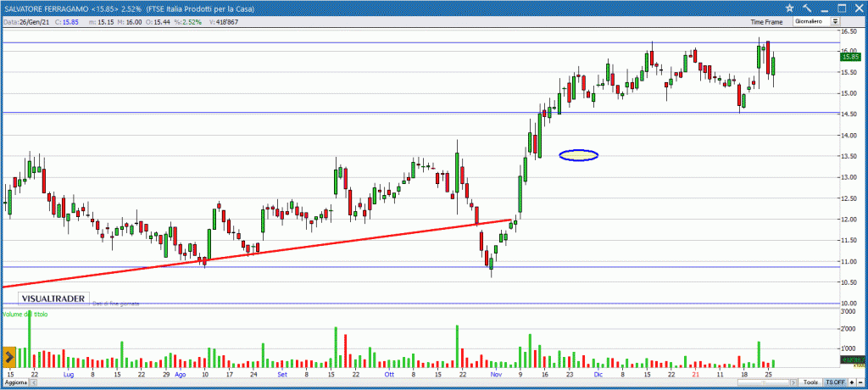Click the 10.00 price scale label
Image resolution: width=868 pixels, height=390 pixels.
849,303
